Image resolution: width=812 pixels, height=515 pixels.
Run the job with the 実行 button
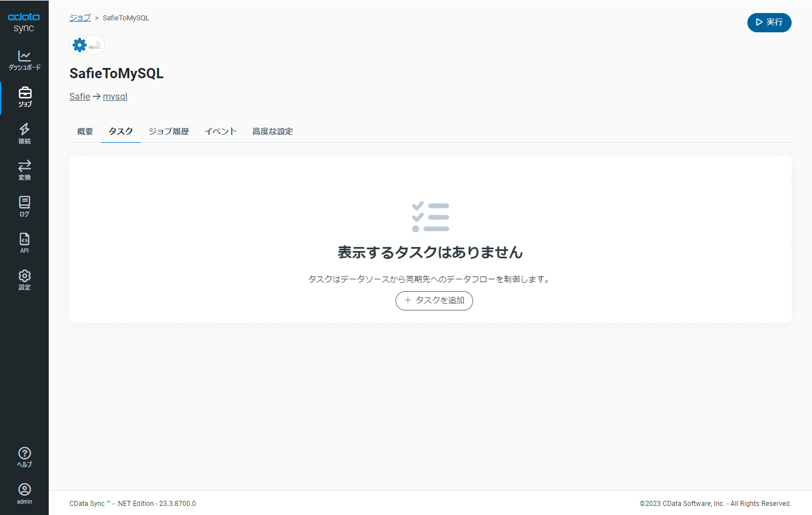click(x=769, y=23)
